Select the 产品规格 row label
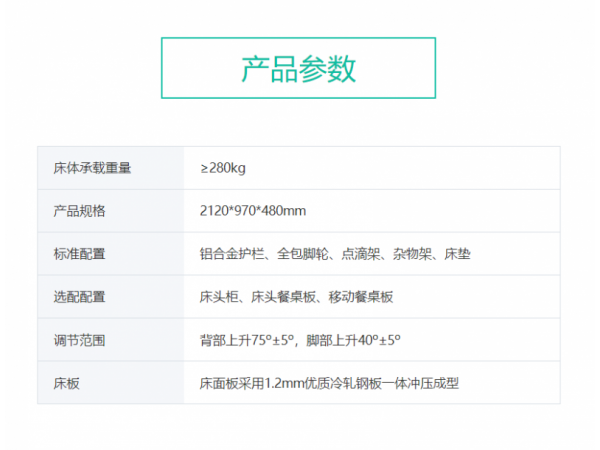600x450 pixels. coord(79,211)
